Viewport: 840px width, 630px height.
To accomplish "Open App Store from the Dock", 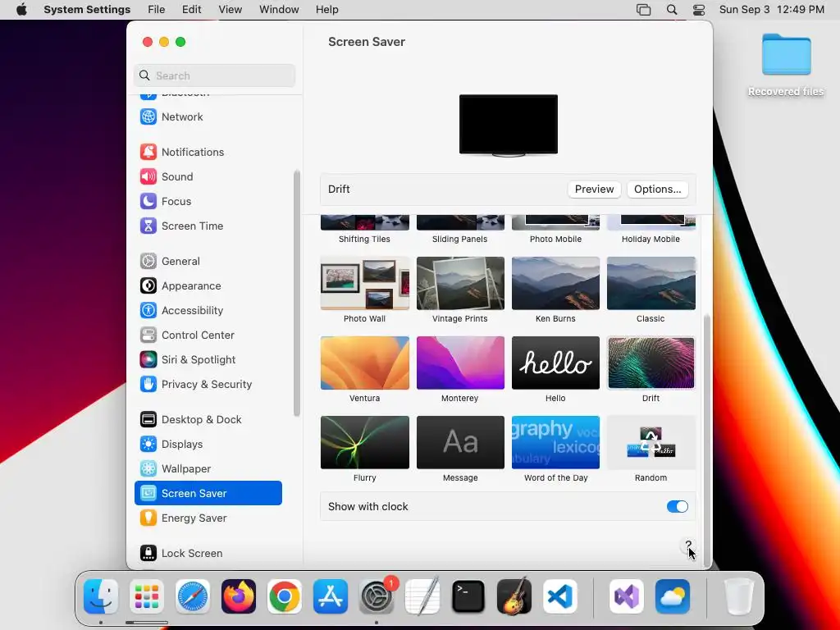I will pos(330,596).
